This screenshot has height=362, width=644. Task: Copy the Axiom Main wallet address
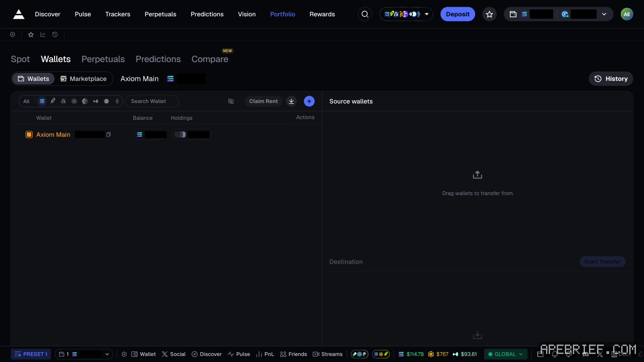108,135
